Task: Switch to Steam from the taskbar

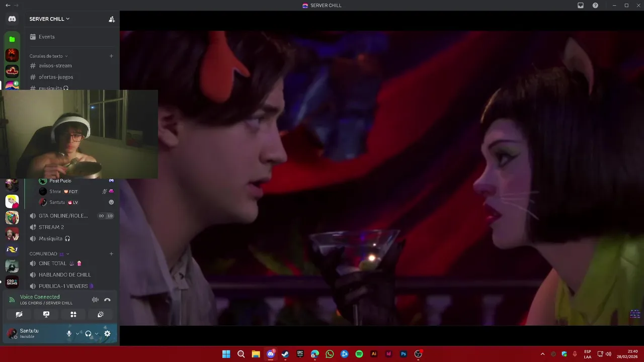Action: [285, 354]
